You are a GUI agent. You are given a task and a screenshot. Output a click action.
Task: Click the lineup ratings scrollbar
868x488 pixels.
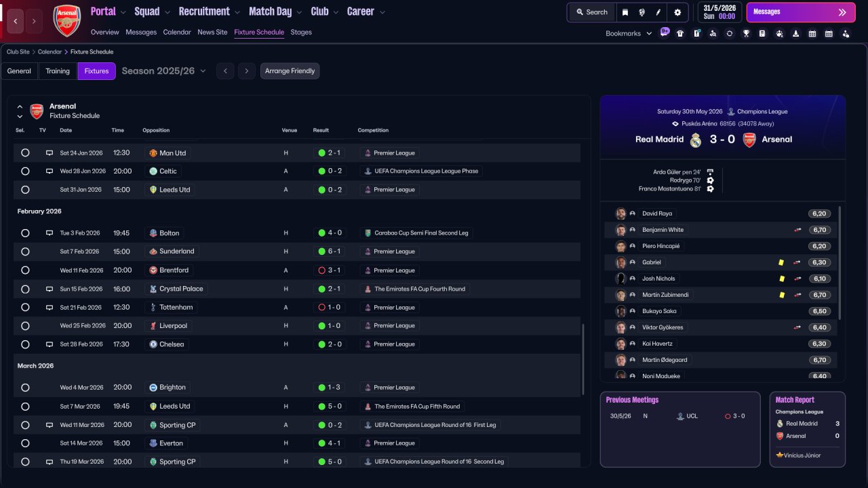click(840, 263)
